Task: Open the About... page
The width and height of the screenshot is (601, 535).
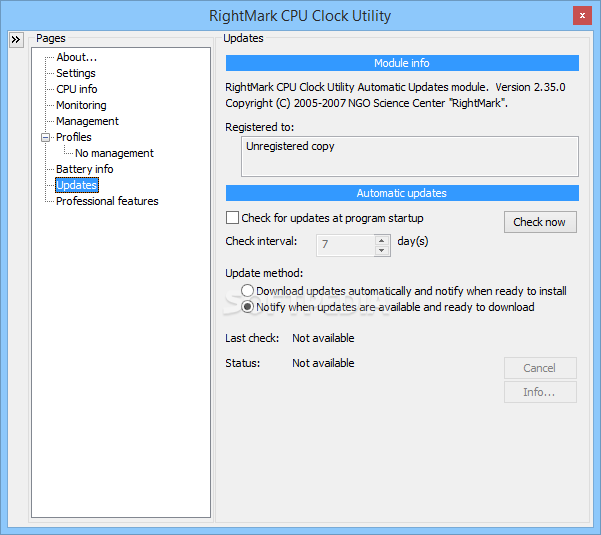Action: 76,57
